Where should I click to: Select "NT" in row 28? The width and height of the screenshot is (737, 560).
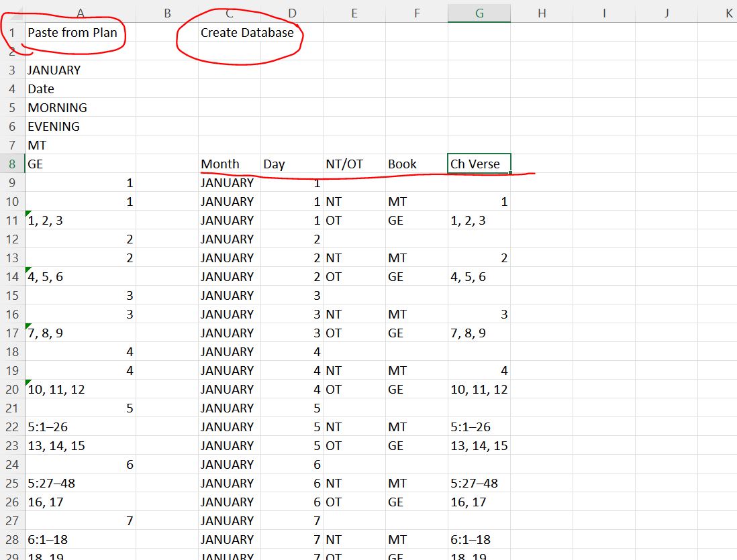pyautogui.click(x=354, y=540)
